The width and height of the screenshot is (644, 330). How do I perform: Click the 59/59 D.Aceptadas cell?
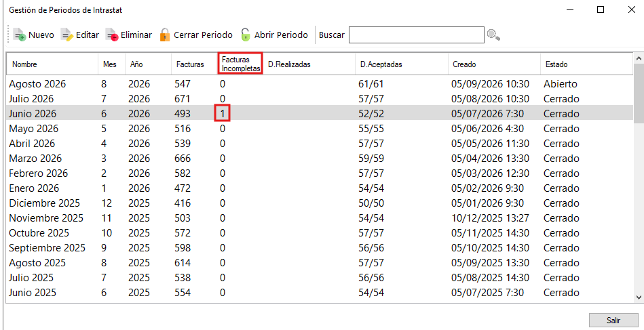[371, 159]
